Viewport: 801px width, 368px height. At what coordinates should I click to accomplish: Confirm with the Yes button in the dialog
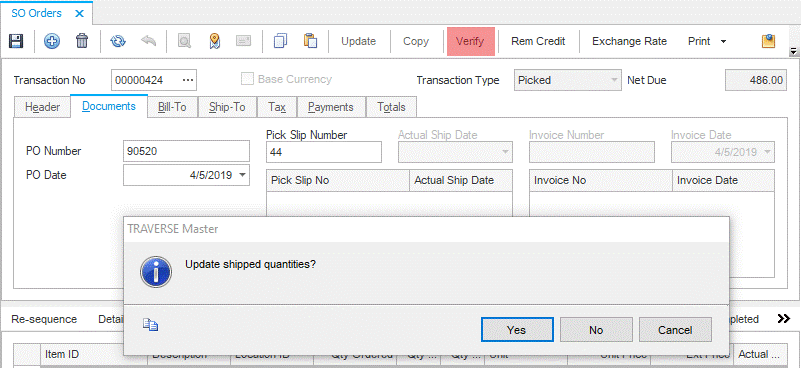[517, 330]
